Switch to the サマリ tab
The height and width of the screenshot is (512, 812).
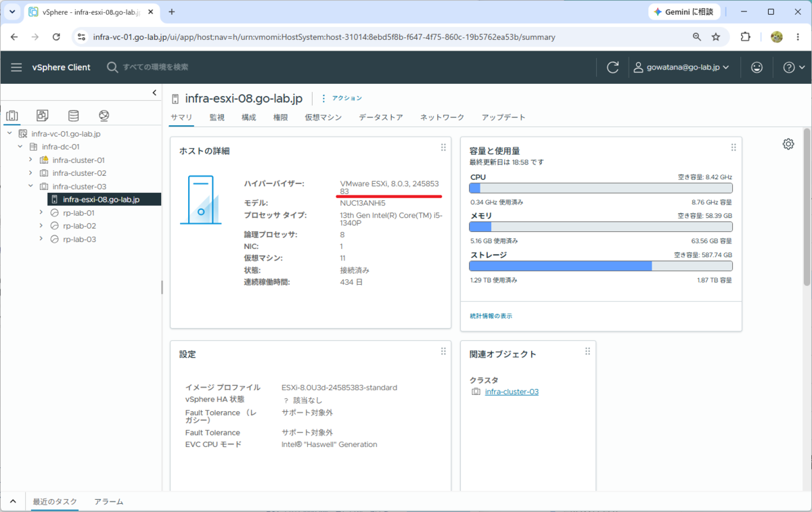click(x=181, y=118)
